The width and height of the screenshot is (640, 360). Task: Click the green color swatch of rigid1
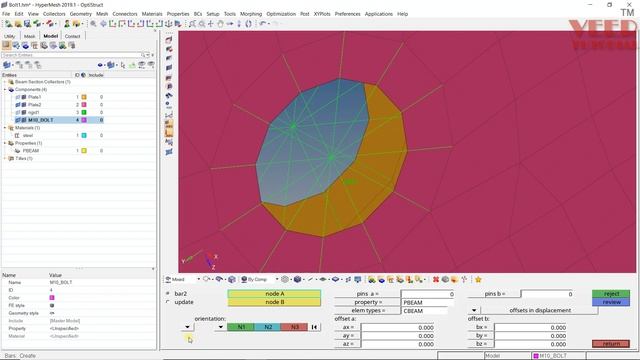click(84, 112)
